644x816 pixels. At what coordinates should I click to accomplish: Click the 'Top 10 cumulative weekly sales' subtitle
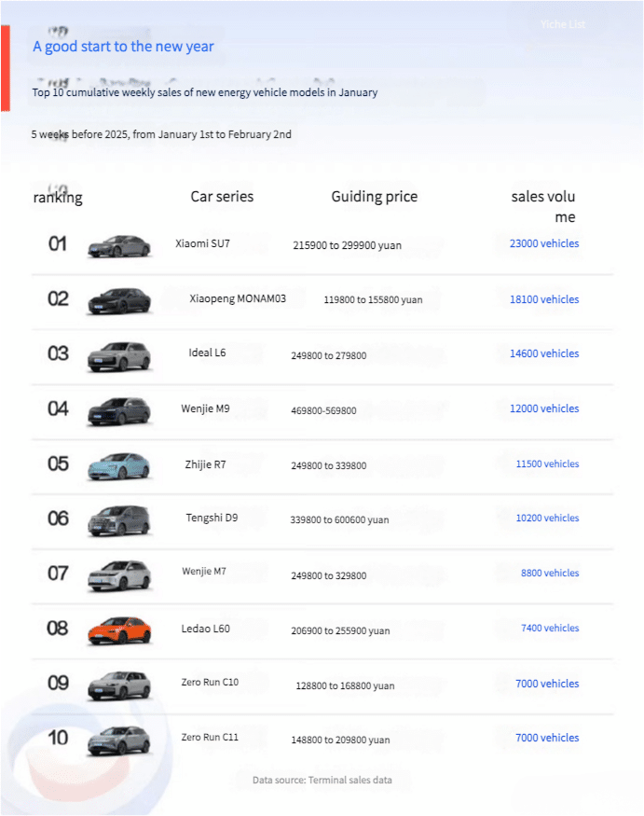click(x=205, y=92)
